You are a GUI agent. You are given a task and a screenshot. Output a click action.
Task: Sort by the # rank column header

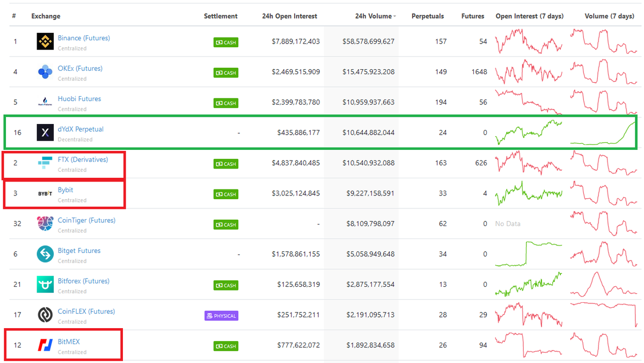(14, 16)
